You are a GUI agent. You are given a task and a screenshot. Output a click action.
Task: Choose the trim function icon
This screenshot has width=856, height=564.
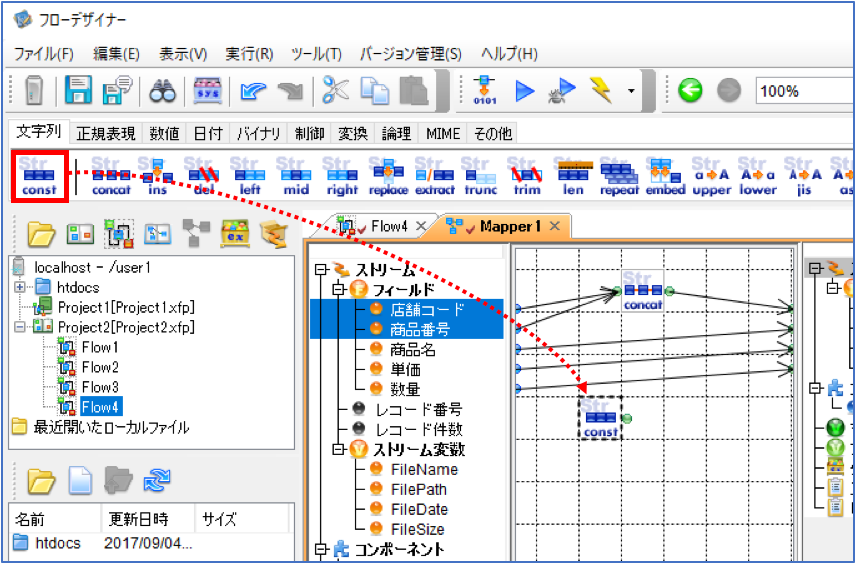pyautogui.click(x=527, y=176)
